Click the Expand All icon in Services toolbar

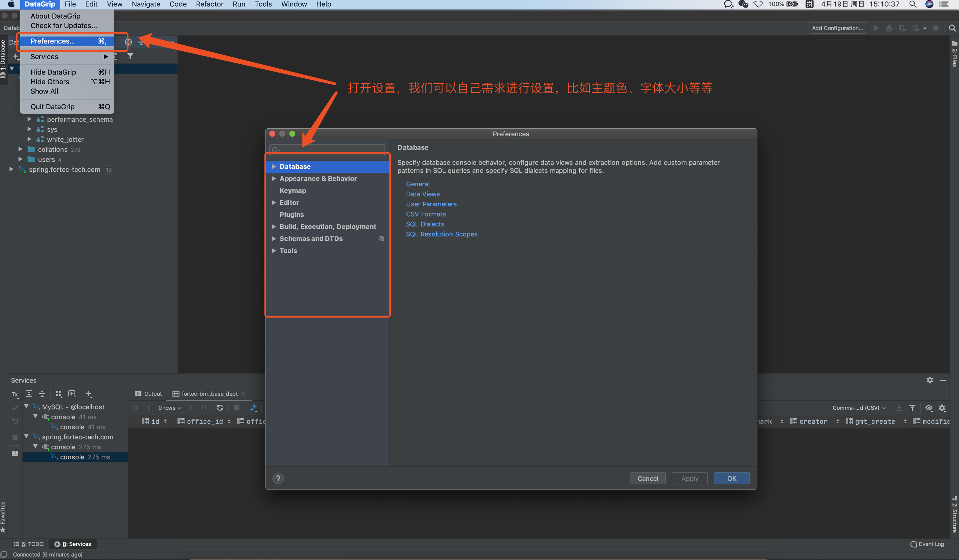29,394
